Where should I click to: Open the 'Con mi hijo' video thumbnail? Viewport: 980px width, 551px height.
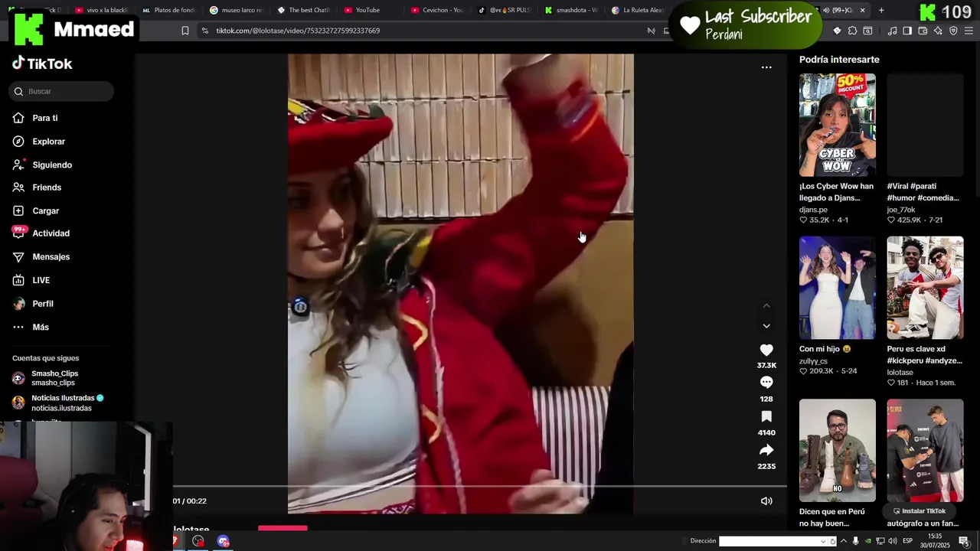tap(838, 288)
